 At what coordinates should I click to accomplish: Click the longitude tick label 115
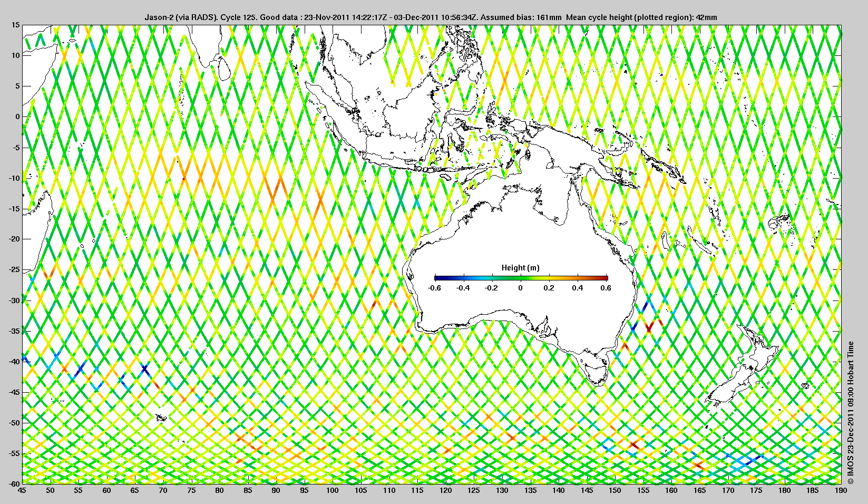(x=417, y=490)
